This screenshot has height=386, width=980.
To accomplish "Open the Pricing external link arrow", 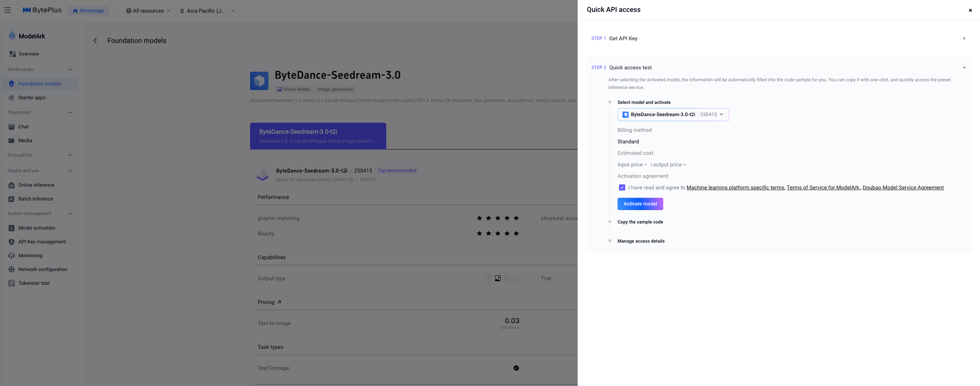I will [x=279, y=302].
